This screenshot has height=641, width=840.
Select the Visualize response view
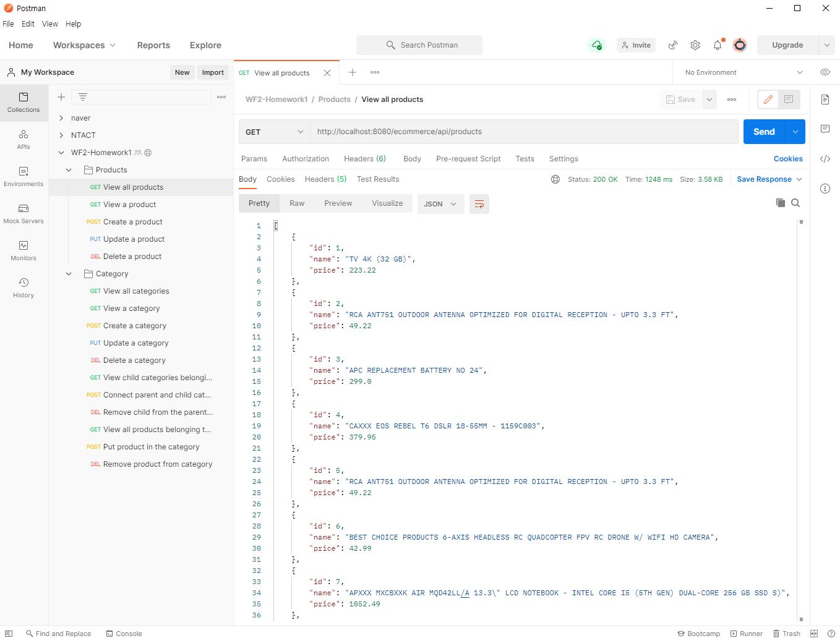(x=387, y=203)
